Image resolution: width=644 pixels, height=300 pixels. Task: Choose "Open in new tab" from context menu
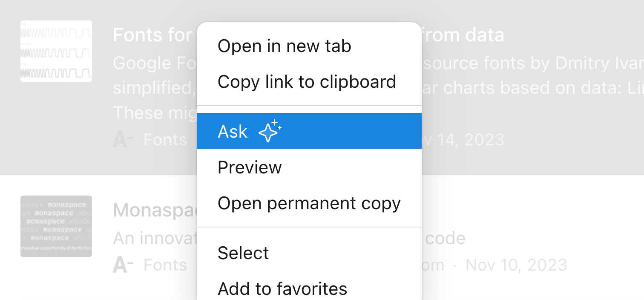pyautogui.click(x=284, y=46)
